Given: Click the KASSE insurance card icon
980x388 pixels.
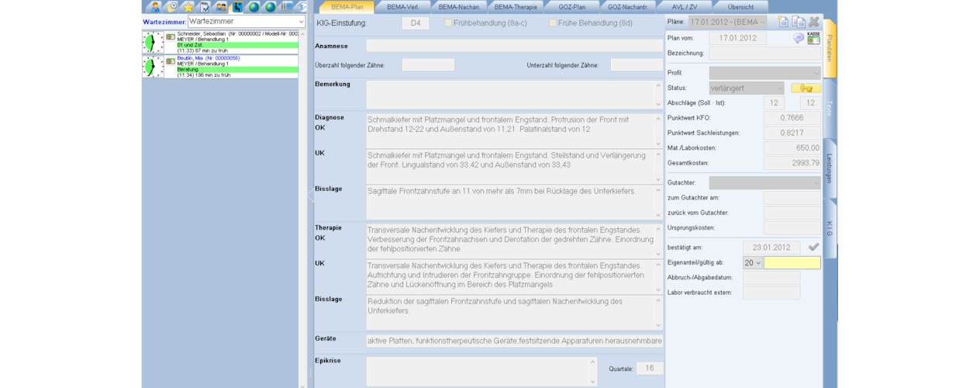Looking at the screenshot, I should coord(813,38).
